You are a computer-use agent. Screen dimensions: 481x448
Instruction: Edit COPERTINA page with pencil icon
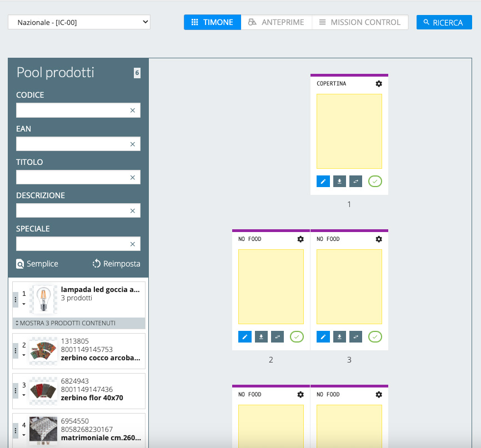point(323,182)
